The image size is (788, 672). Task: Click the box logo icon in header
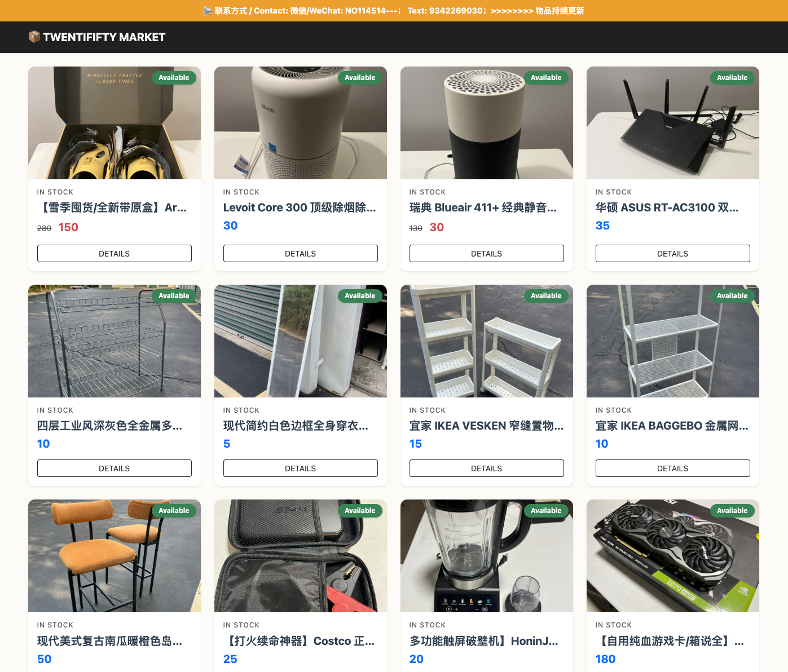pyautogui.click(x=34, y=37)
